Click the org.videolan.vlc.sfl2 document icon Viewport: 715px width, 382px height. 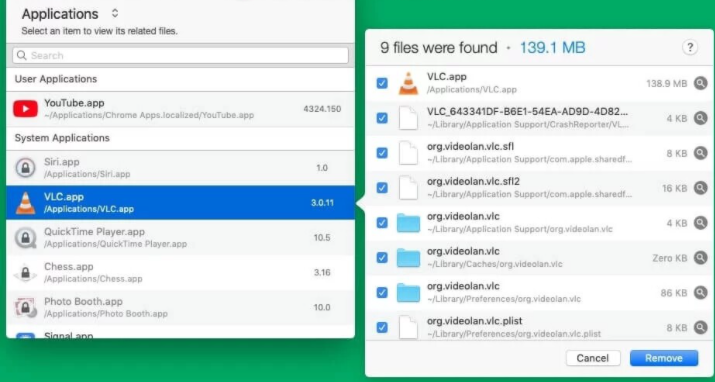pos(408,188)
